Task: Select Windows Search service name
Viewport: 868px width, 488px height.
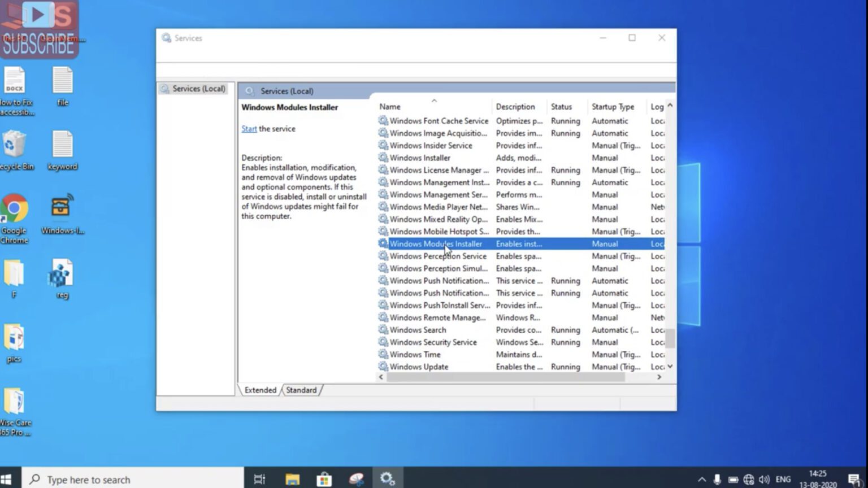Action: click(418, 330)
